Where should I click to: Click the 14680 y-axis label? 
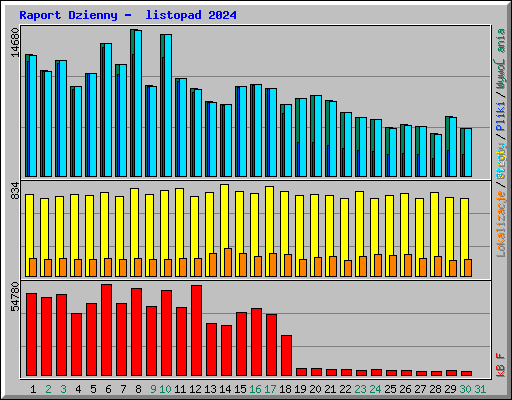(x=15, y=42)
